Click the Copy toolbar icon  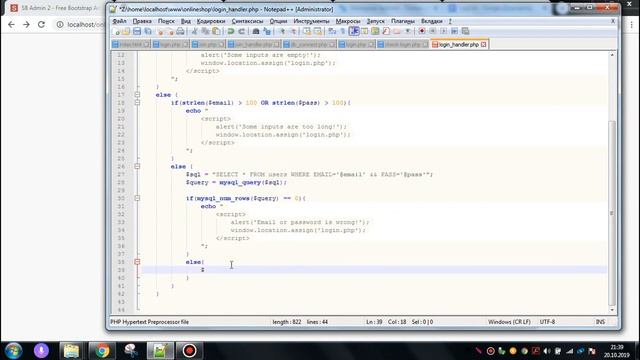point(205,31)
